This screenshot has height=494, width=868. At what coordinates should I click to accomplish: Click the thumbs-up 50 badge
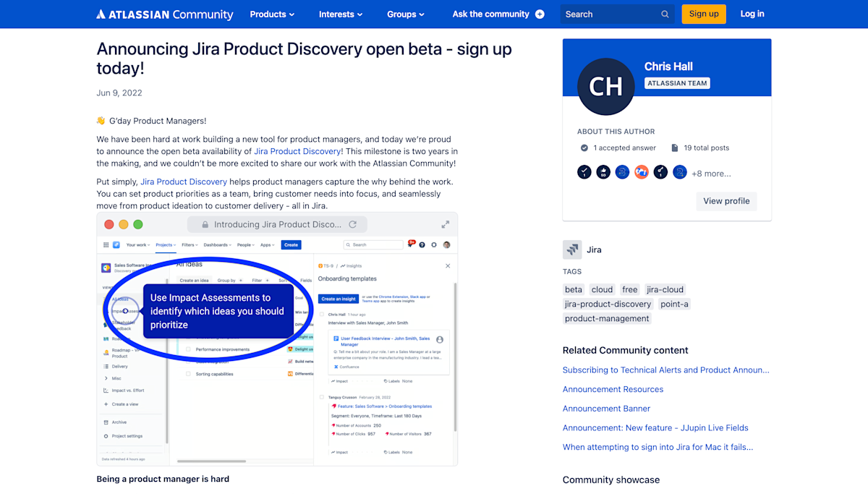[603, 172]
